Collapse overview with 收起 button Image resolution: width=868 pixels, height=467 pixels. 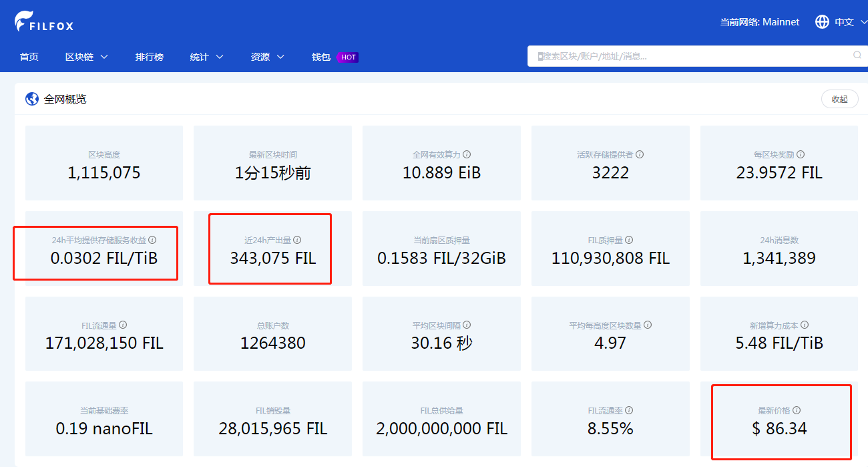pos(839,99)
